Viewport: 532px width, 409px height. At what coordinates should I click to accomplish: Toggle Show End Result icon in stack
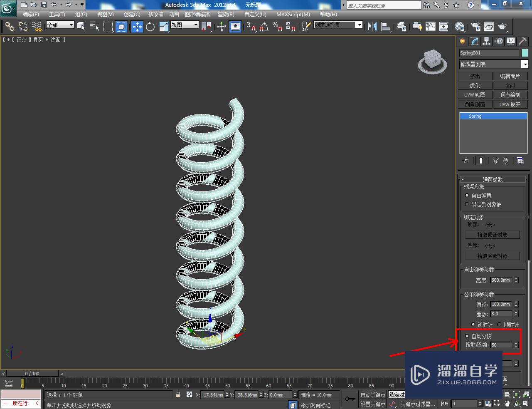point(480,161)
